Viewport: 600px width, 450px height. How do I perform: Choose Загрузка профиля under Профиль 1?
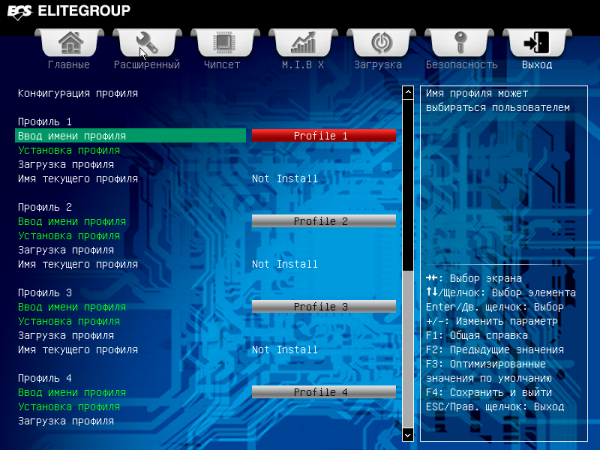point(66,165)
